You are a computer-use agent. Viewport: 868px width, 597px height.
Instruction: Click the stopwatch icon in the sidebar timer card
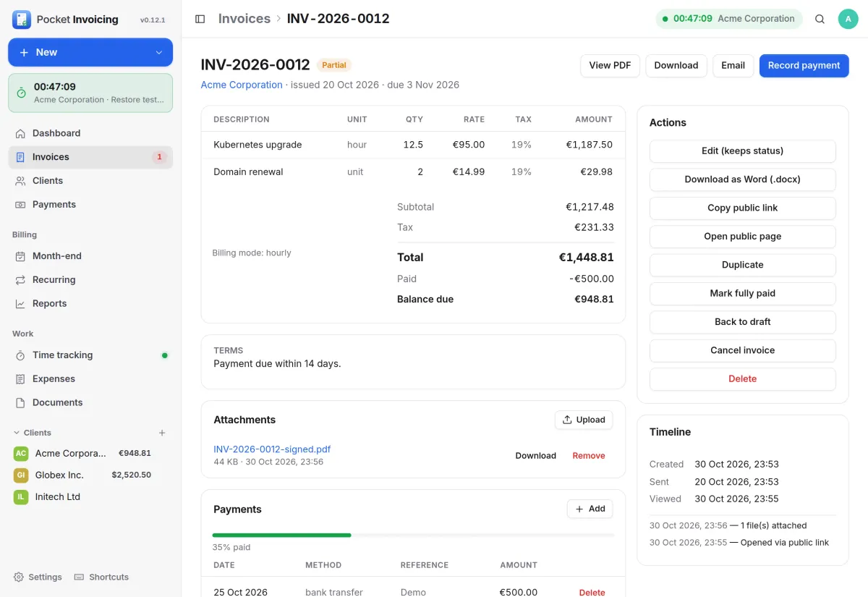point(22,93)
